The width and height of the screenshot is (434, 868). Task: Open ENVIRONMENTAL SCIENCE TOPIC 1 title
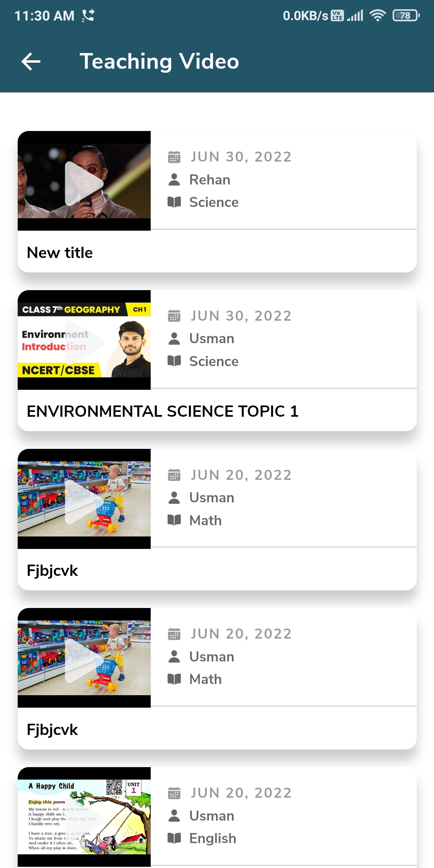pos(162,411)
